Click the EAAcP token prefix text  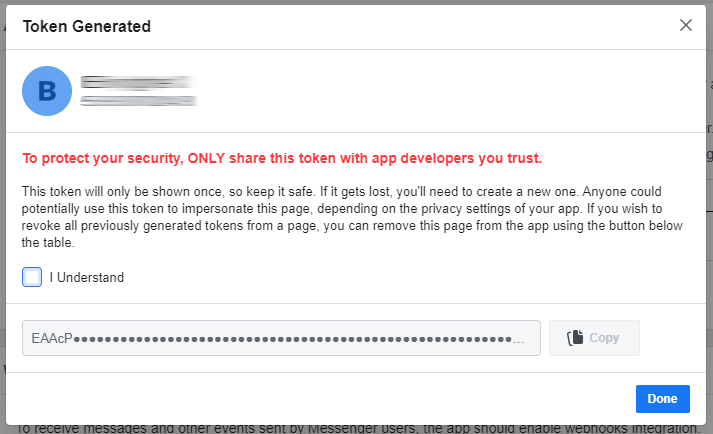click(52, 338)
